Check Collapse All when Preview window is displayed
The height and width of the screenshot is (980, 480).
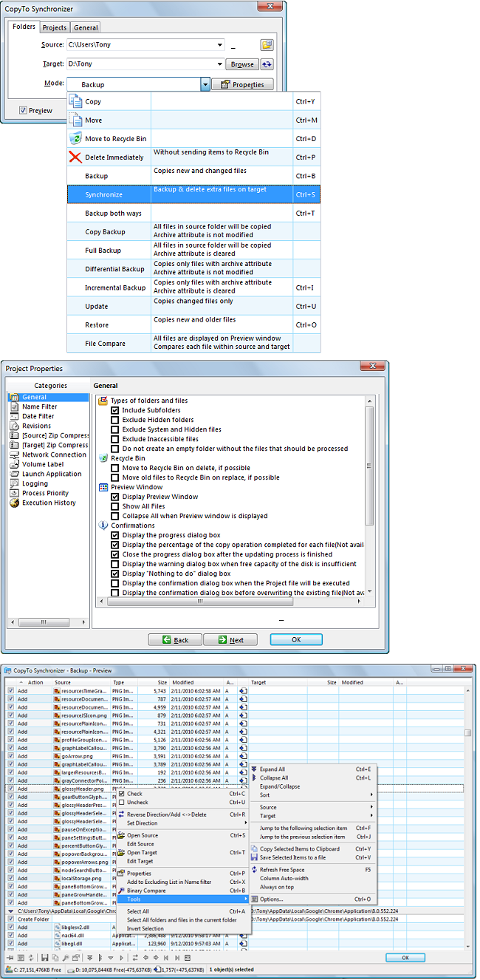click(x=114, y=516)
